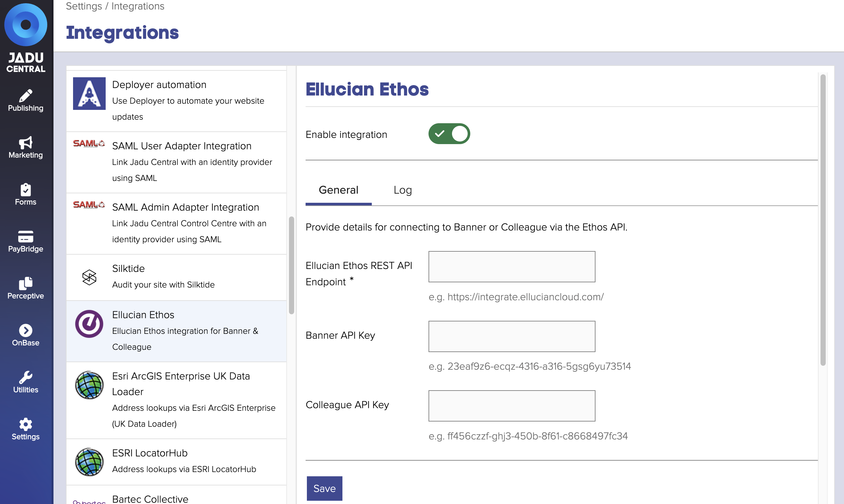Click the Deployer automation rocket icon
844x504 pixels.
89,93
